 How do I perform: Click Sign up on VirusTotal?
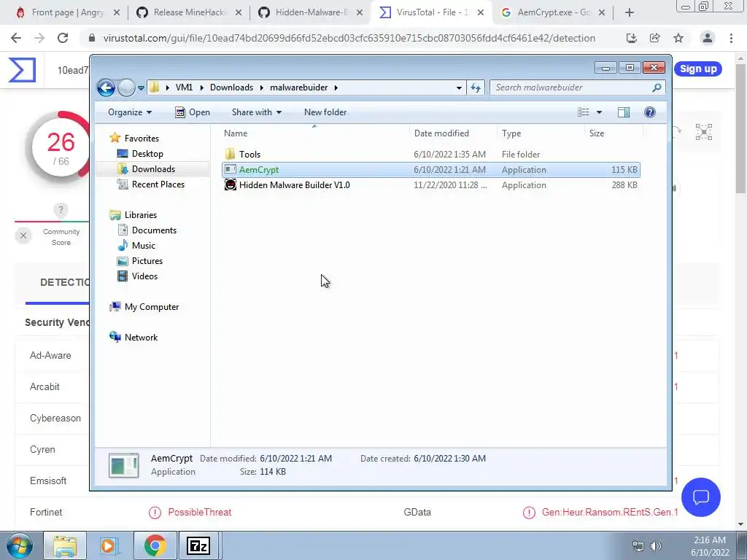(698, 69)
